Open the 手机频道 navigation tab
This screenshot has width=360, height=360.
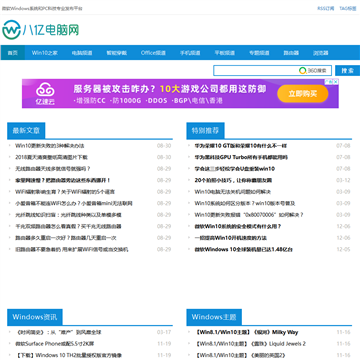(x=190, y=53)
